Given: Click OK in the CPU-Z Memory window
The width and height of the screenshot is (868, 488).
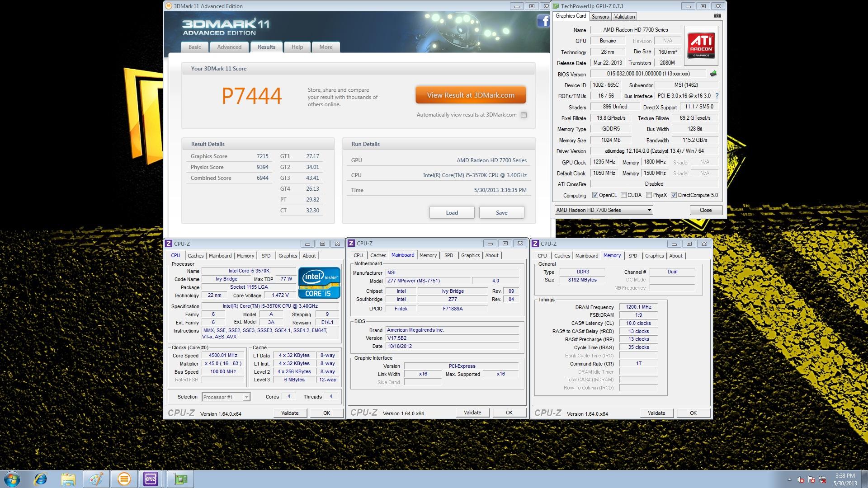Looking at the screenshot, I should (693, 413).
